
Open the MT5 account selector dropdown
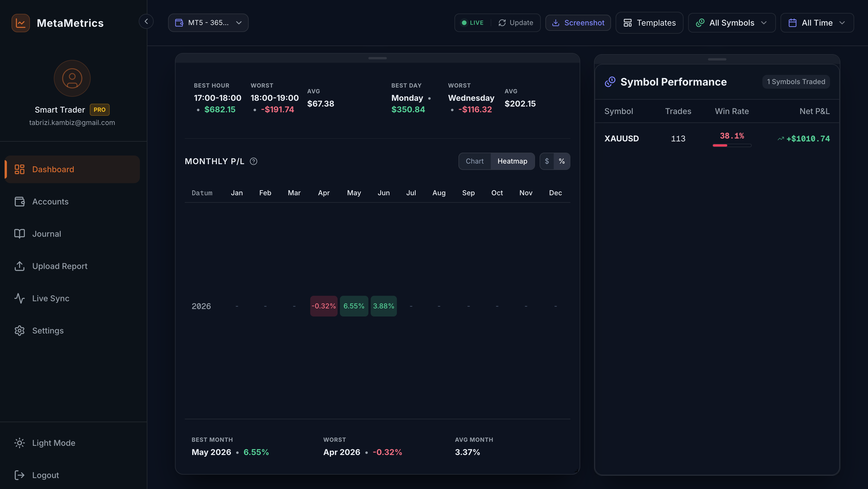(x=208, y=22)
